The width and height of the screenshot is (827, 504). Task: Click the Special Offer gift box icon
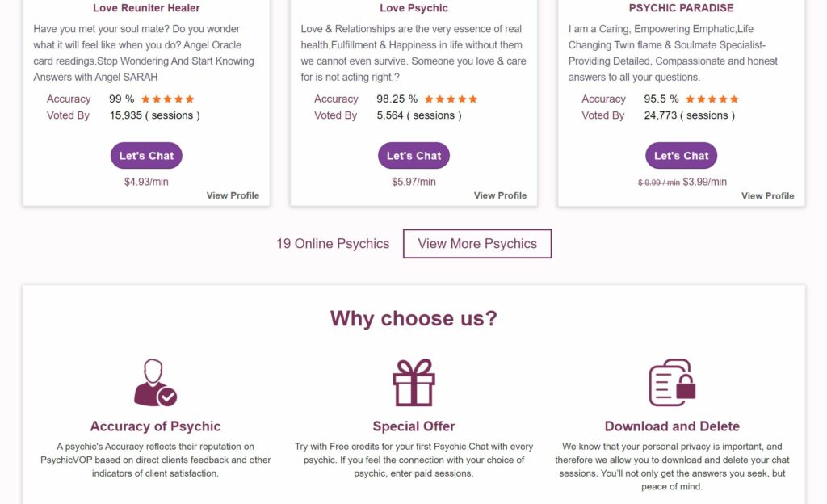click(413, 383)
